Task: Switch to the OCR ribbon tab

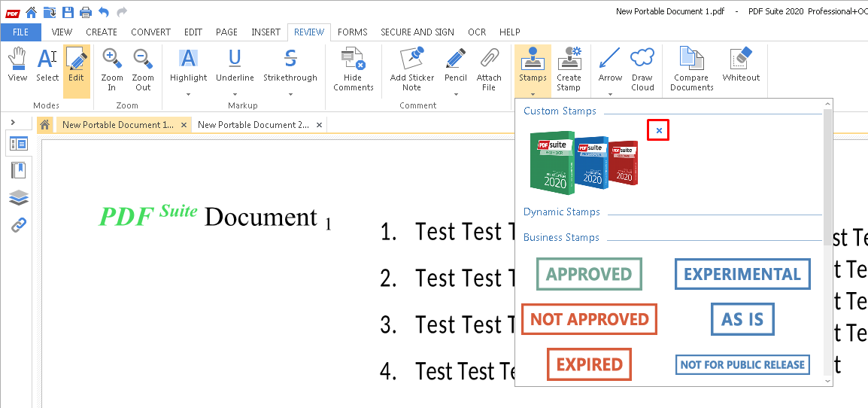Action: [477, 32]
